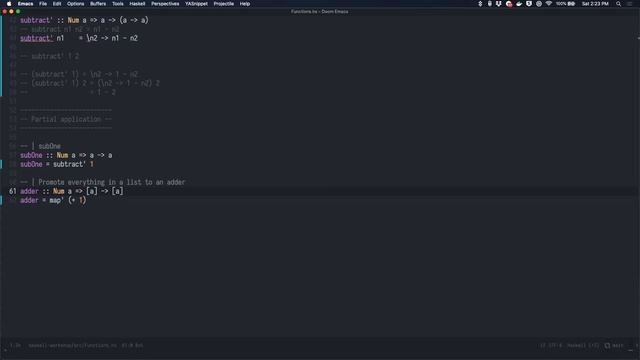
Task: Open the Haskell menu
Action: click(x=137, y=4)
